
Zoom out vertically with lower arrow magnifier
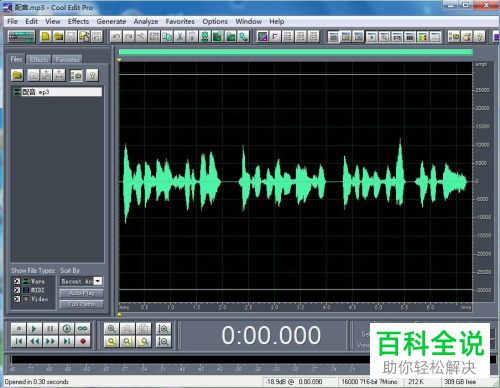click(163, 341)
